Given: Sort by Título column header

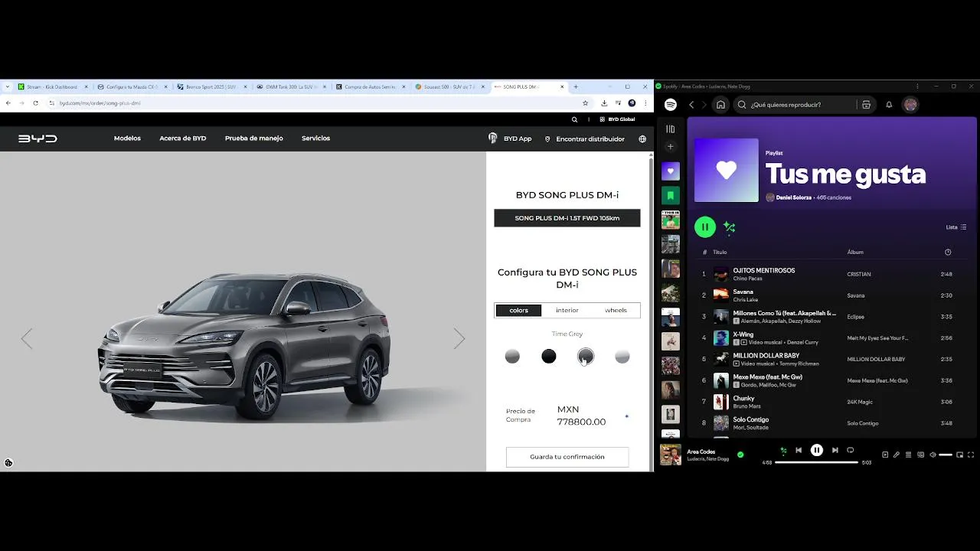Looking at the screenshot, I should point(720,252).
